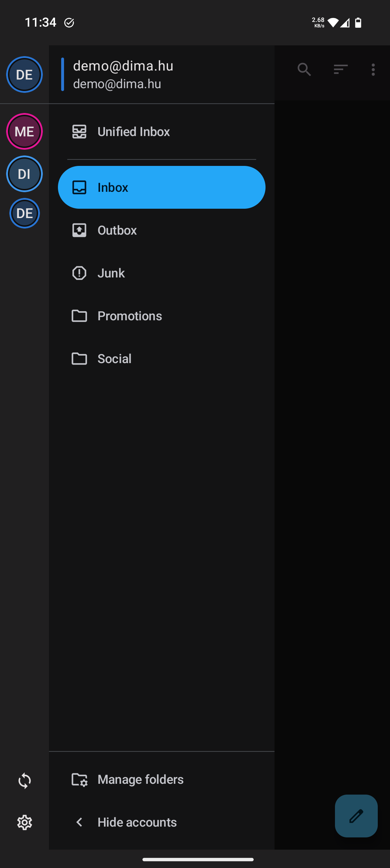The width and height of the screenshot is (390, 868).
Task: Click the Hide accounts chevron arrow
Action: 80,822
